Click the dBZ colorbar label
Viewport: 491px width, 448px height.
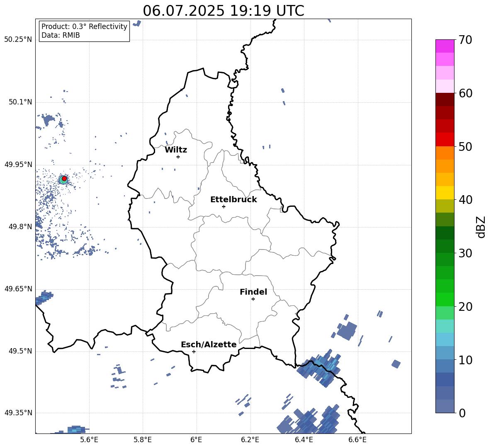pyautogui.click(x=481, y=227)
